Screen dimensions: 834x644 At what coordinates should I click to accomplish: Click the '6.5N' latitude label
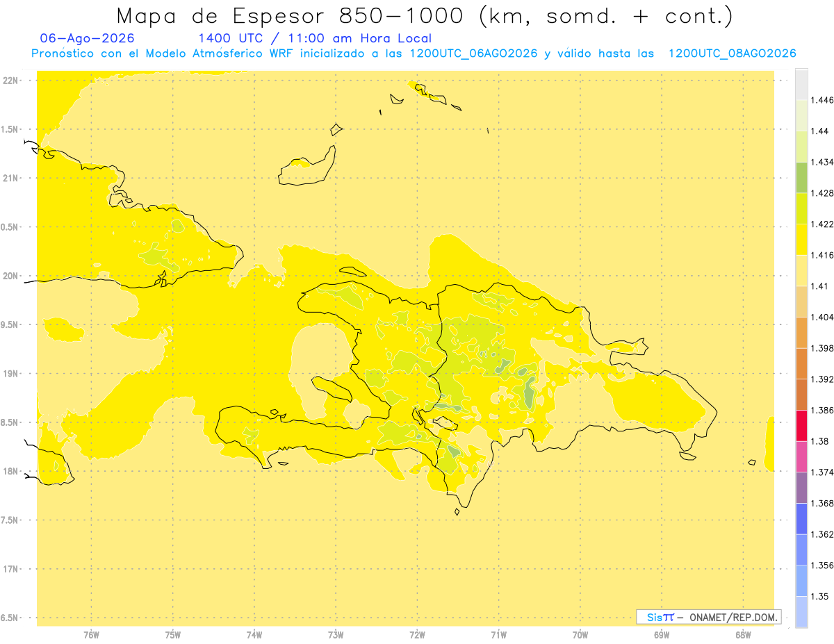[x=10, y=618]
